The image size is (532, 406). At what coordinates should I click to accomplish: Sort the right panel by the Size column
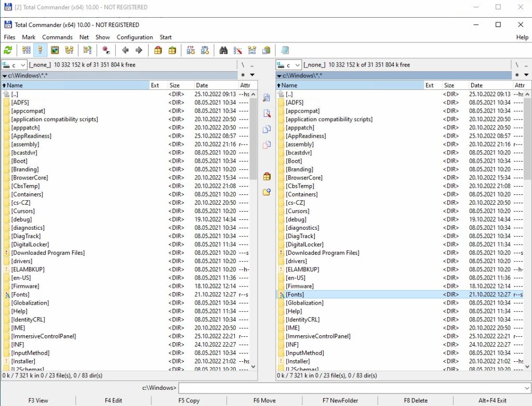coord(455,85)
